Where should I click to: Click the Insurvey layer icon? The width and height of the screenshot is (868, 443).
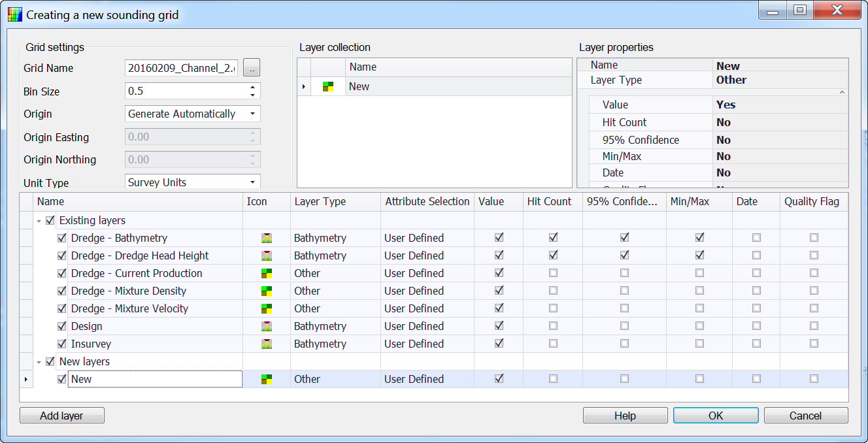266,344
